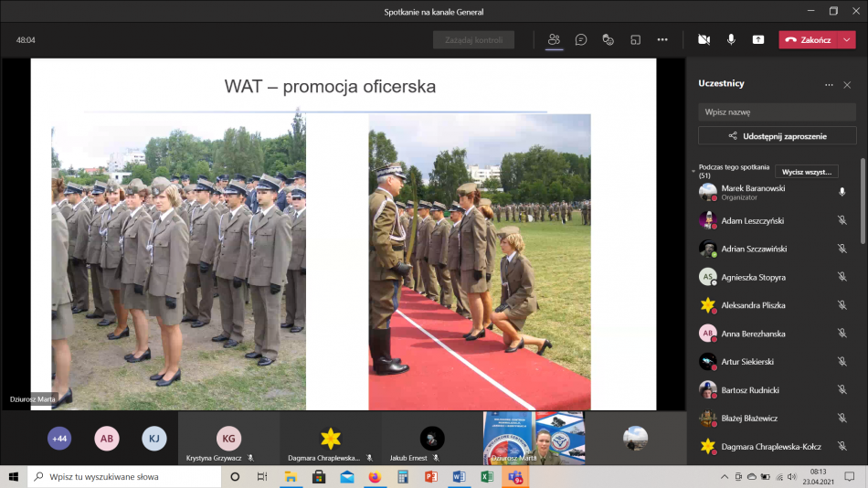Toggle the camera on
This screenshot has height=488, width=868.
coord(704,40)
